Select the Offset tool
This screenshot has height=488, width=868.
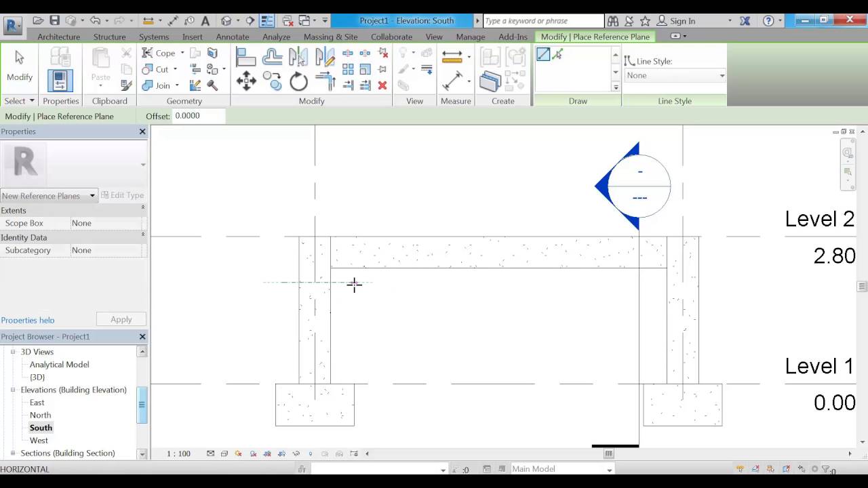coord(272,57)
